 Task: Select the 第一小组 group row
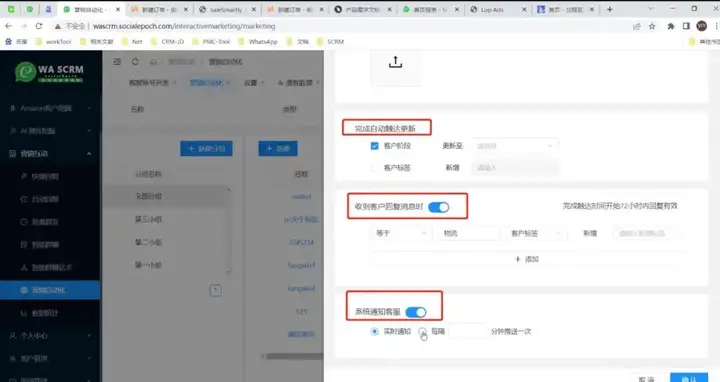click(168, 265)
